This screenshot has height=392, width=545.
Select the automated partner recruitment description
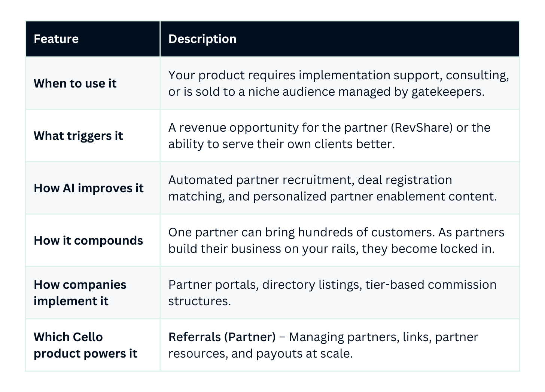(x=310, y=180)
